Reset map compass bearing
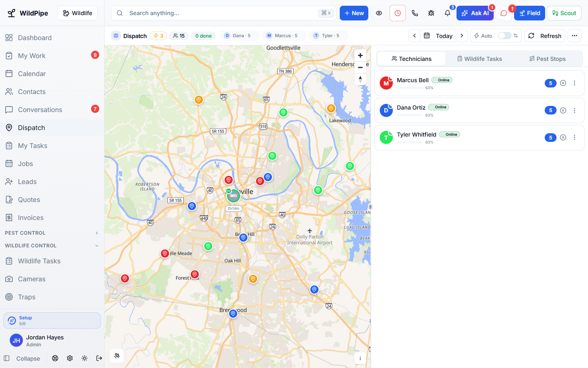This screenshot has width=588, height=368. (x=360, y=79)
